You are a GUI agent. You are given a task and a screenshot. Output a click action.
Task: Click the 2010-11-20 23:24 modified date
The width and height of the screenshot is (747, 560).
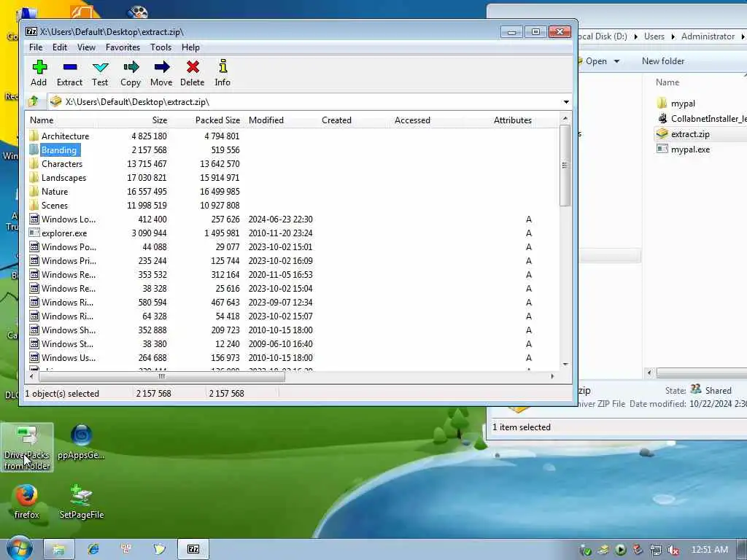[x=280, y=233]
